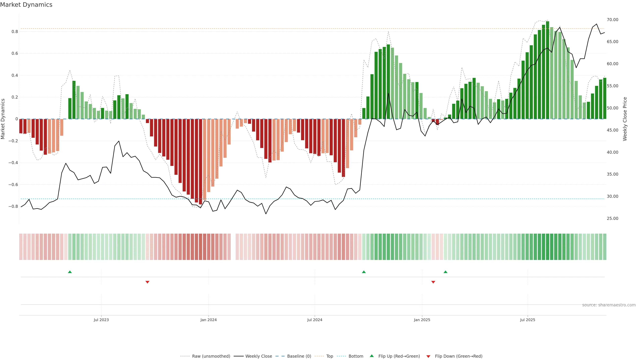Click the Market Dynamics chart title

tap(26, 5)
